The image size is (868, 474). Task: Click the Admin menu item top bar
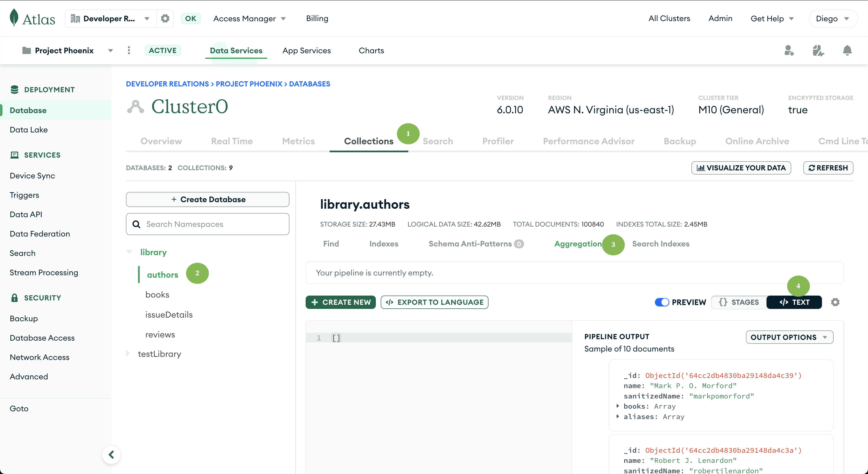pos(720,18)
